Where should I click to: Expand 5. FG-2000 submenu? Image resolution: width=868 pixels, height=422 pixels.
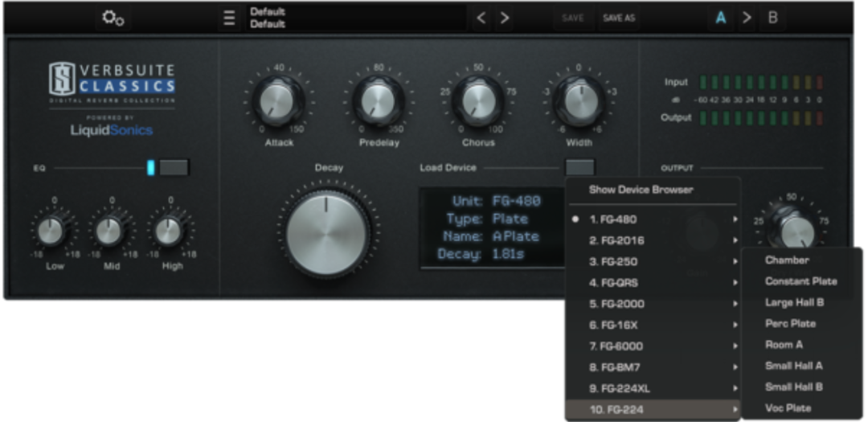click(x=652, y=304)
